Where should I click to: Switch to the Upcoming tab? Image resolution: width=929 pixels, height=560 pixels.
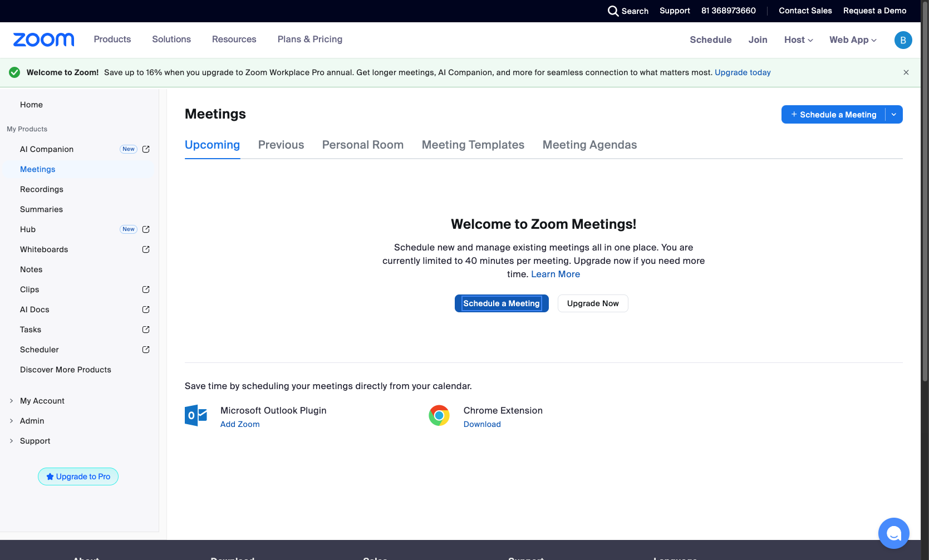coord(213,145)
